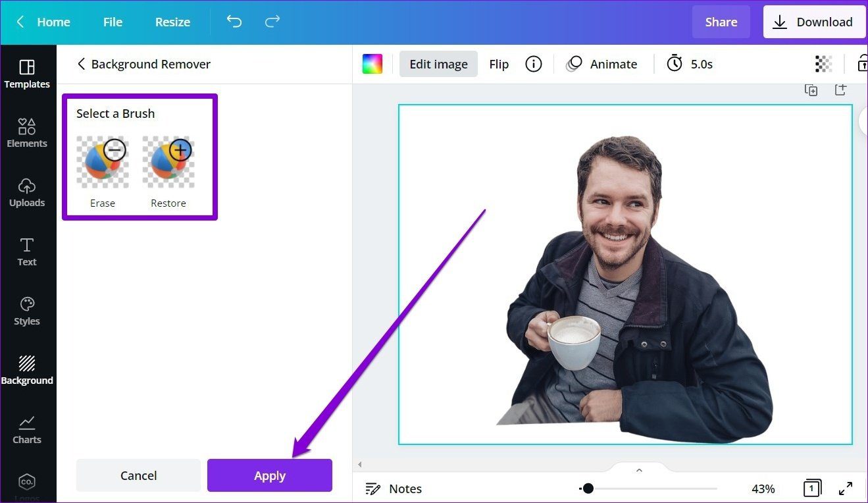Image resolution: width=868 pixels, height=503 pixels.
Task: Click the image info icon
Action: tap(534, 64)
